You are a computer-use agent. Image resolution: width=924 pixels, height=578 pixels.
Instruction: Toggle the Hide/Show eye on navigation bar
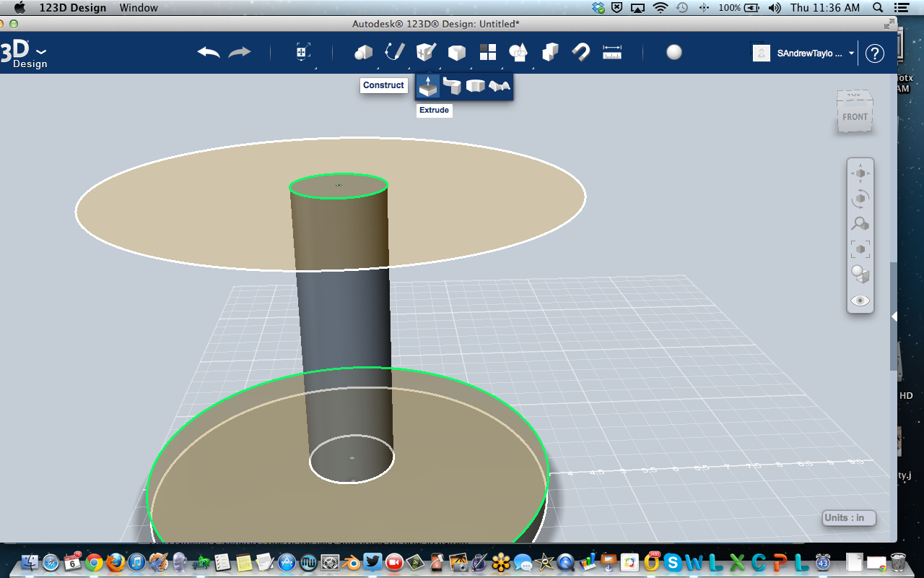pos(860,301)
